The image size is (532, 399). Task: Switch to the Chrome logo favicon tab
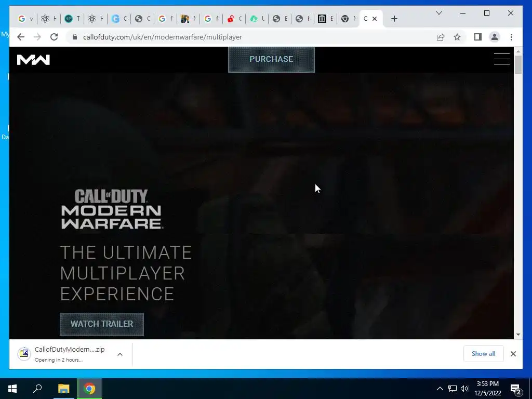pos(349,19)
